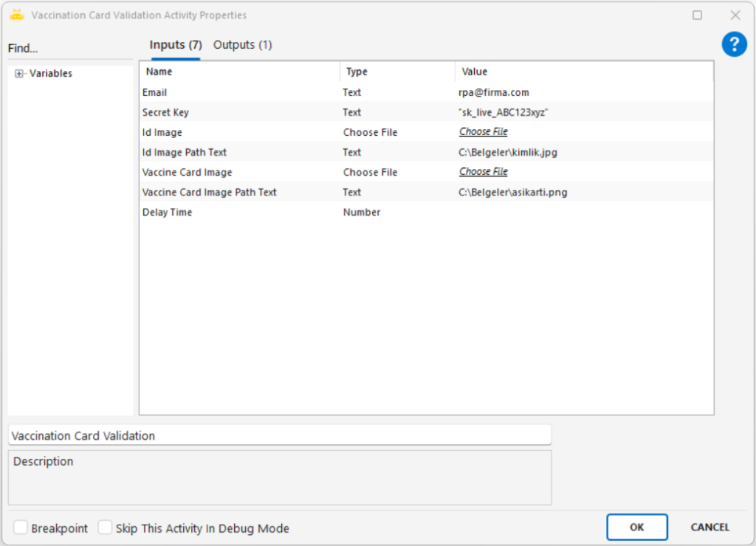Image resolution: width=756 pixels, height=546 pixels.
Task: Click the application icon in the title bar
Action: tap(17, 15)
